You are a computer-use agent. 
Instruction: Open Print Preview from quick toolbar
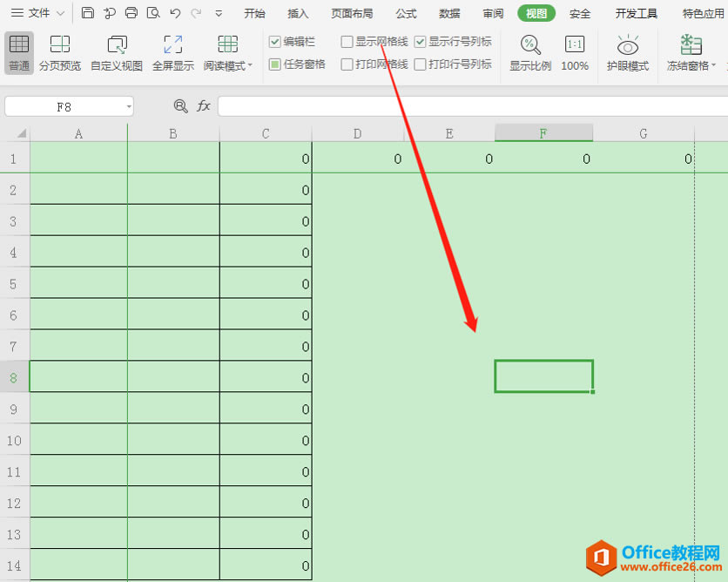pos(153,12)
